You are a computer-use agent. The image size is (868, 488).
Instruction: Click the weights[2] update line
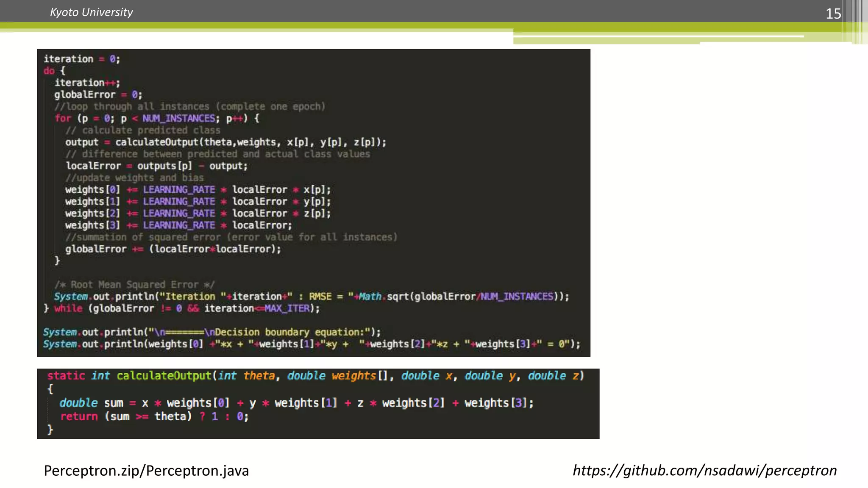click(x=198, y=213)
